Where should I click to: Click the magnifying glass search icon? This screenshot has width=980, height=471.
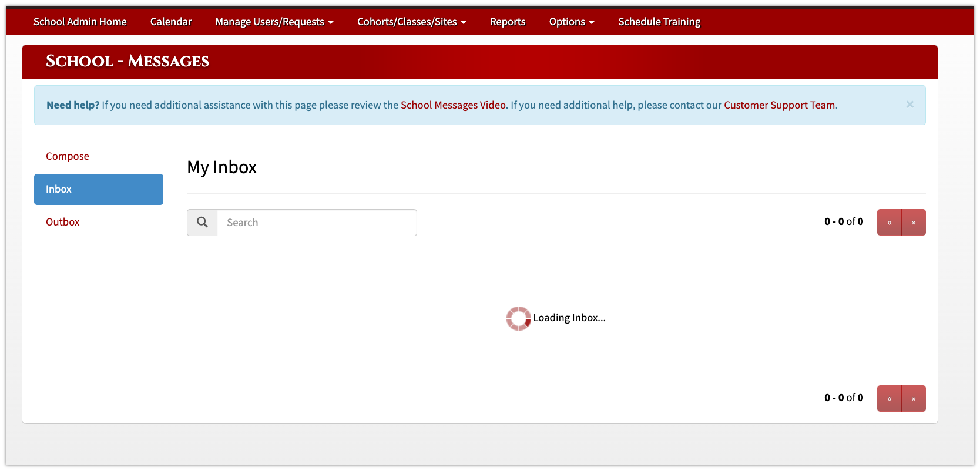202,223
